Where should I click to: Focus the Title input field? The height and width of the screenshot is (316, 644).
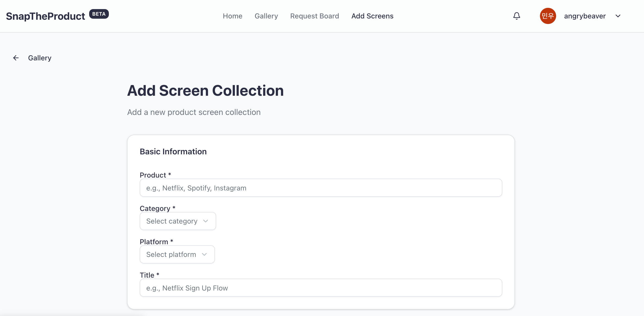(x=321, y=288)
